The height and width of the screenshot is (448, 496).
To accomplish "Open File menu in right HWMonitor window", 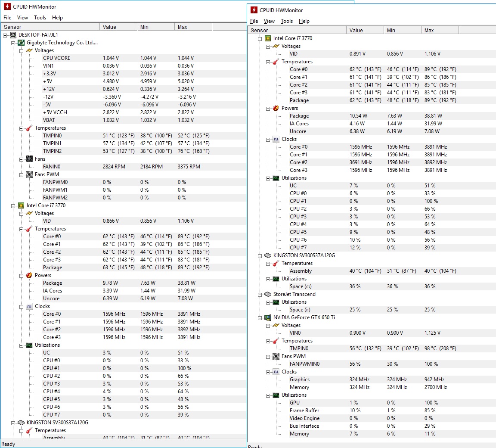I will [x=254, y=21].
